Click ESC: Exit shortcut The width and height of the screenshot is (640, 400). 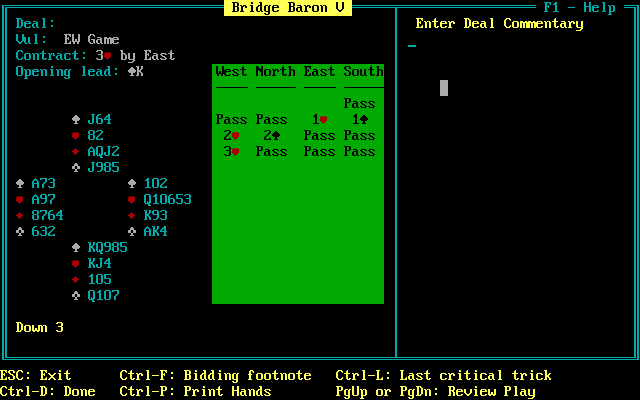tap(36, 375)
